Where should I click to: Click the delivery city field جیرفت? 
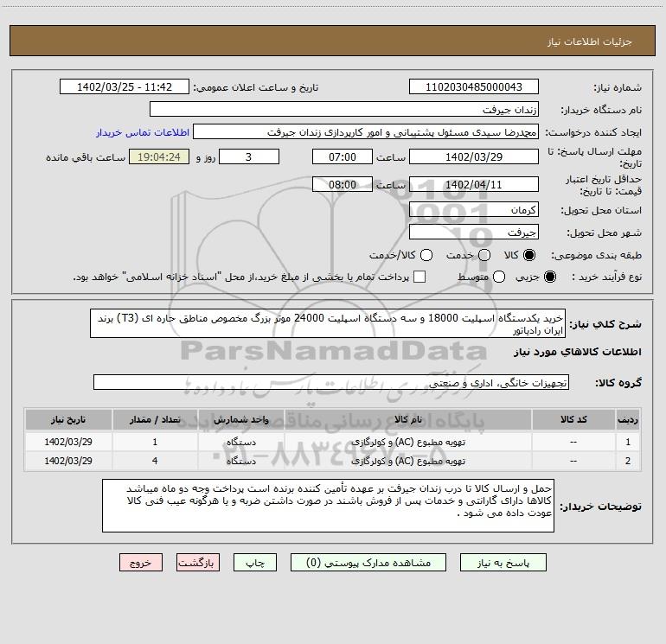[474, 233]
